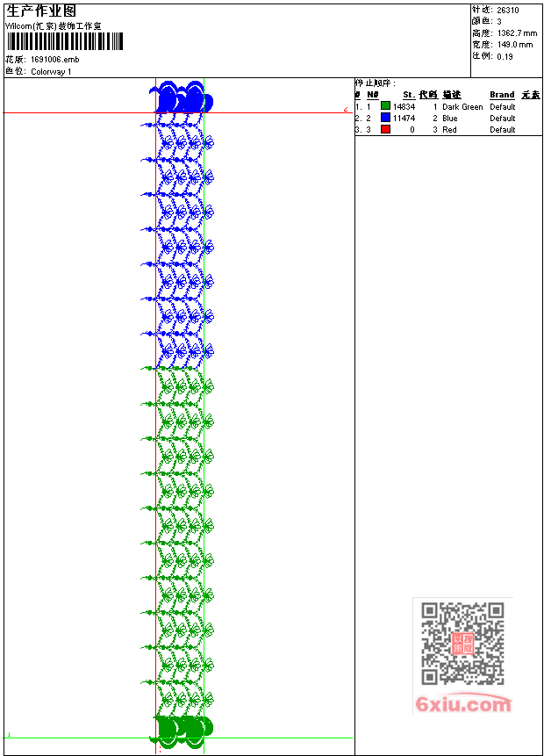This screenshot has height=756, width=544.
Task: Click the Red description text
Action: pyautogui.click(x=449, y=130)
